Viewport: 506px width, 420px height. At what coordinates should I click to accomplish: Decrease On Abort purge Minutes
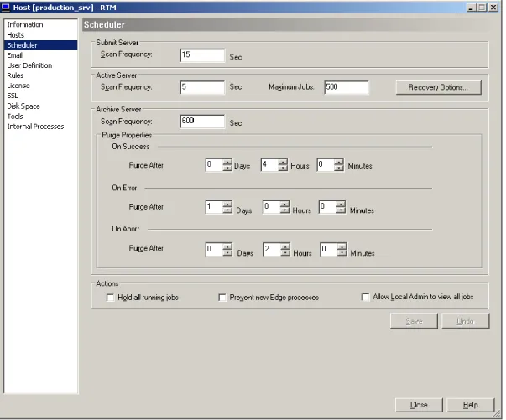(342, 252)
